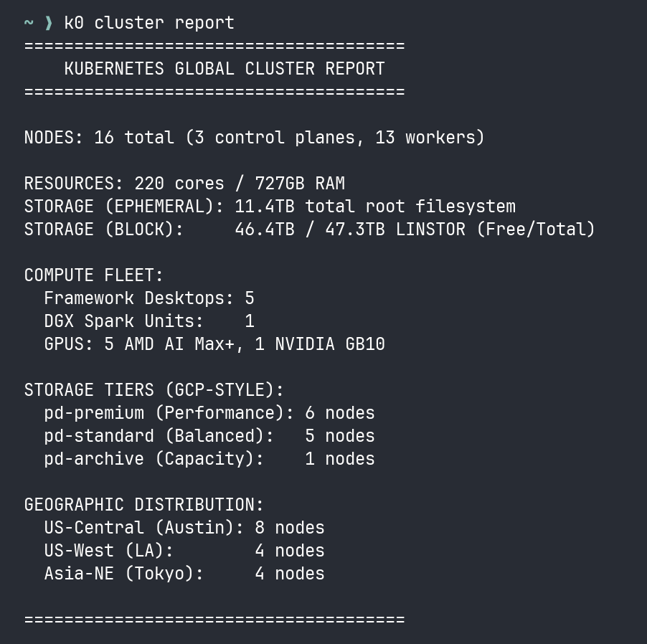
Task: Click the 'COMPUTE FLEET:' heading
Action: click(x=94, y=275)
